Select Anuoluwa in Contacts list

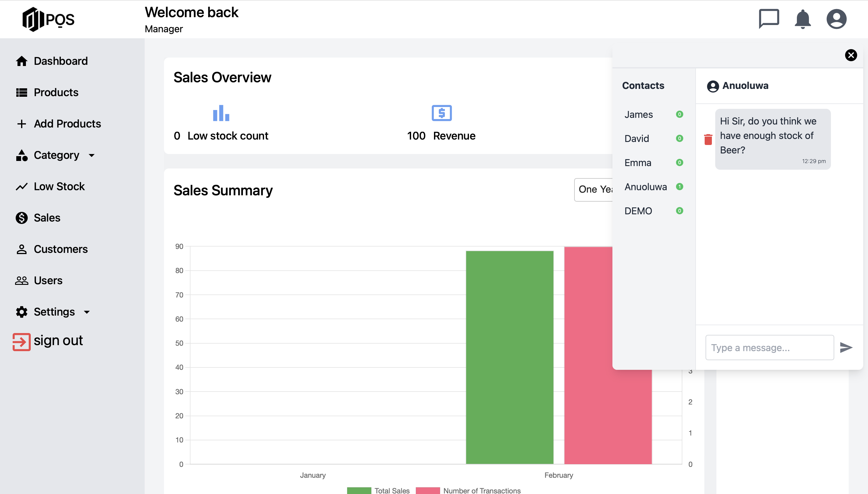pyautogui.click(x=646, y=187)
